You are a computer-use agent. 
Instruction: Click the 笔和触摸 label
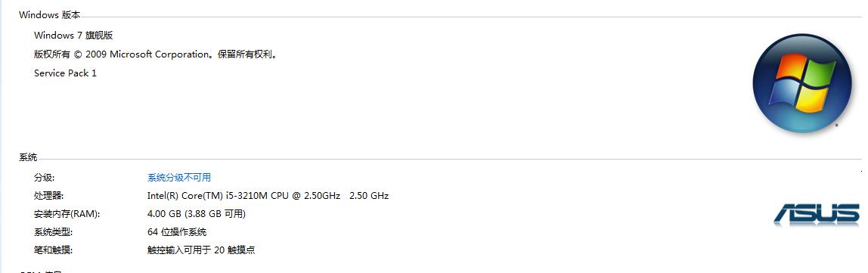[53, 250]
